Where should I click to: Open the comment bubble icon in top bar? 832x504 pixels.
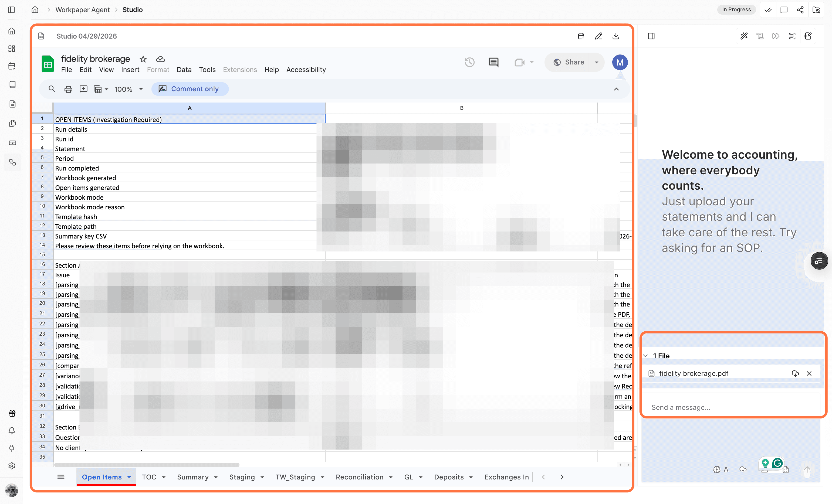coord(784,10)
